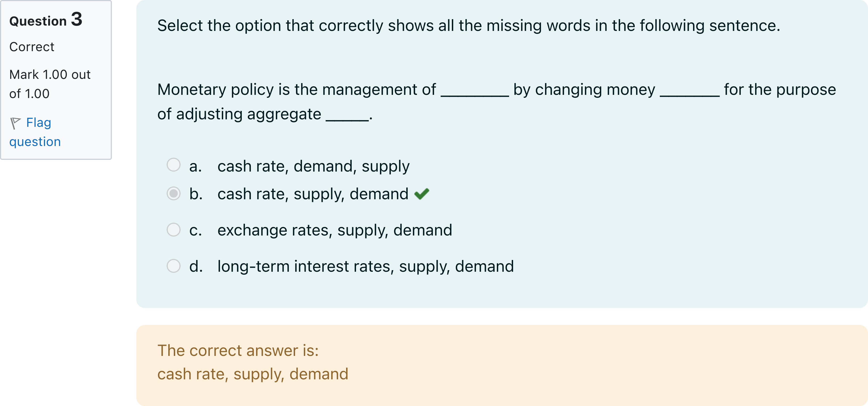Select the selected radio button for option b
Viewport: 868px width, 406px height.
[x=174, y=194]
